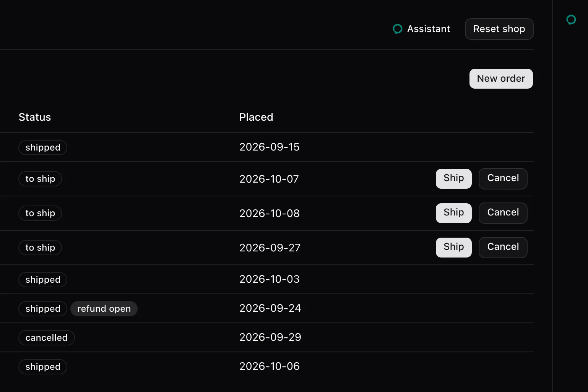
Task: Select the date 2026-09-15
Action: 270,147
